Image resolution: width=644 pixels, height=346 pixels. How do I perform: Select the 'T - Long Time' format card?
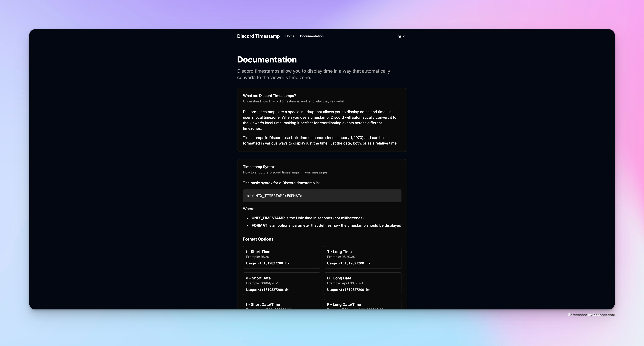363,257
